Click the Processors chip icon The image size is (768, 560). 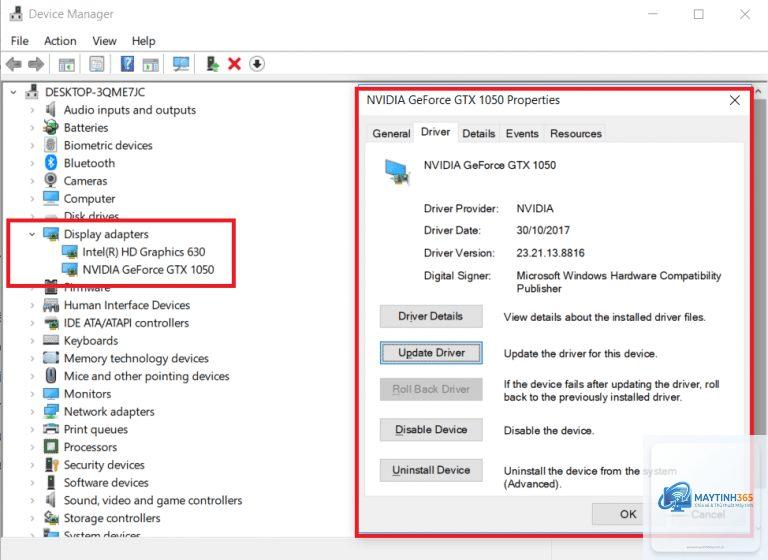tap(51, 447)
